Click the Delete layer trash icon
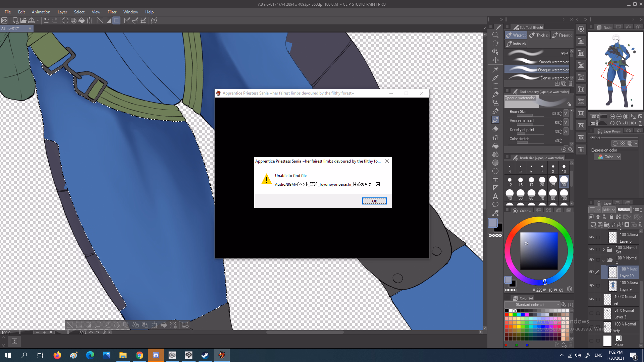The image size is (644, 362). [x=640, y=225]
